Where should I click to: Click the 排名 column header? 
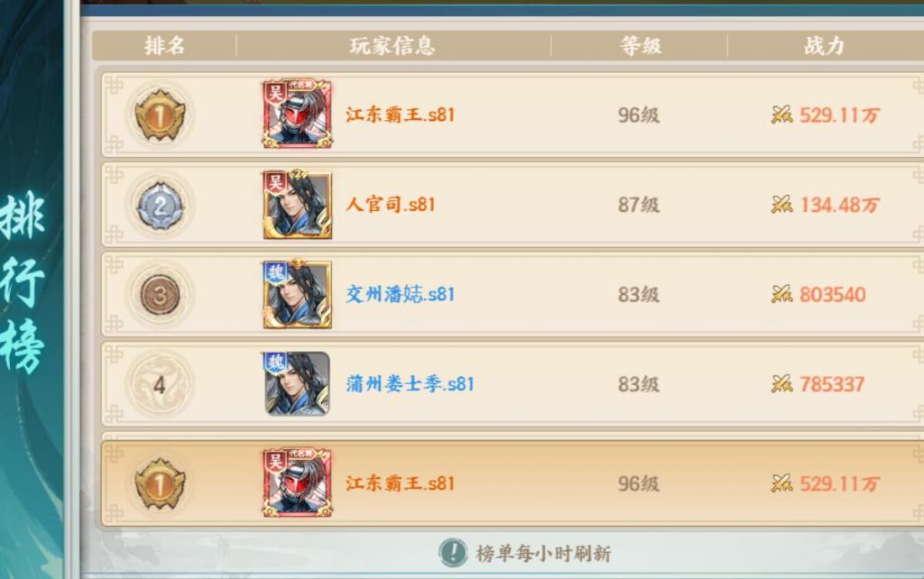coord(164,45)
